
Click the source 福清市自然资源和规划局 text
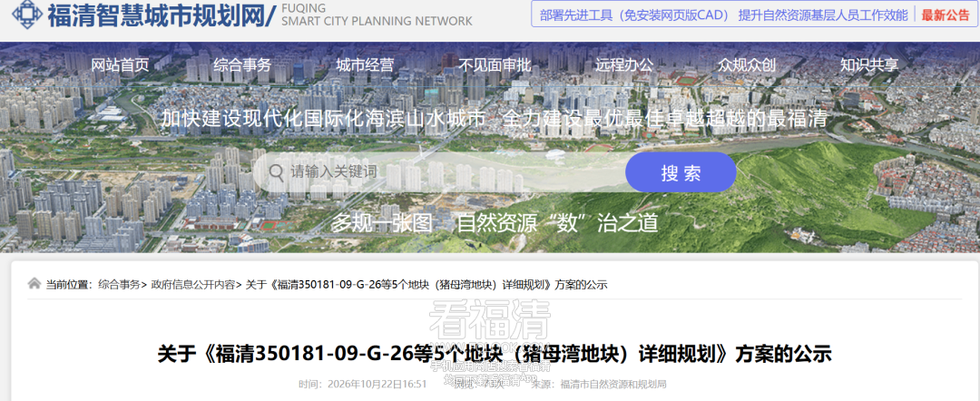[x=613, y=384]
